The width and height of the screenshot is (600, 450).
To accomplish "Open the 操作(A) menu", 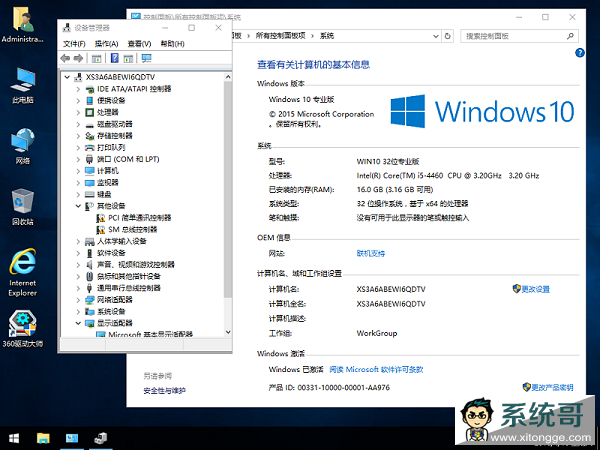I will point(106,44).
